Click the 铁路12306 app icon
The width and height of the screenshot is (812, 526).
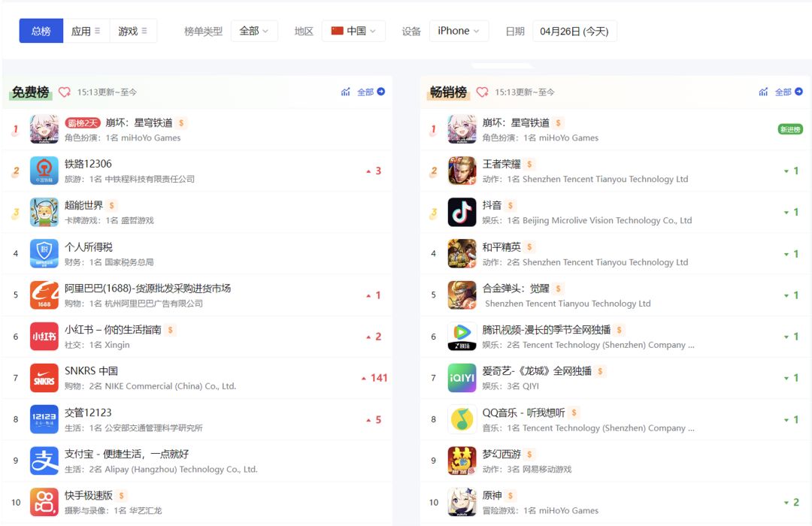click(44, 171)
